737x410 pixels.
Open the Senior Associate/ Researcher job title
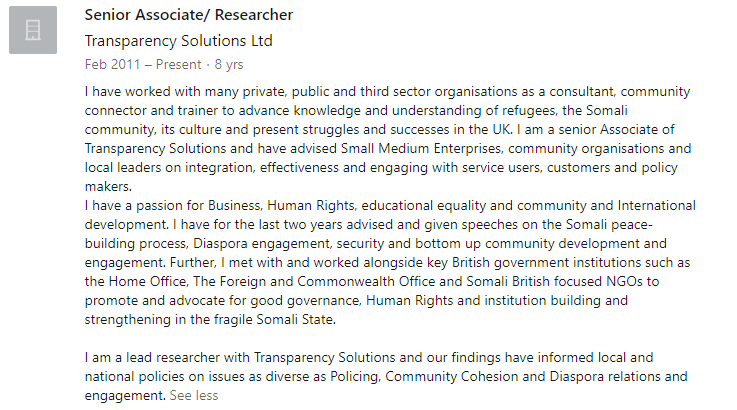(188, 15)
